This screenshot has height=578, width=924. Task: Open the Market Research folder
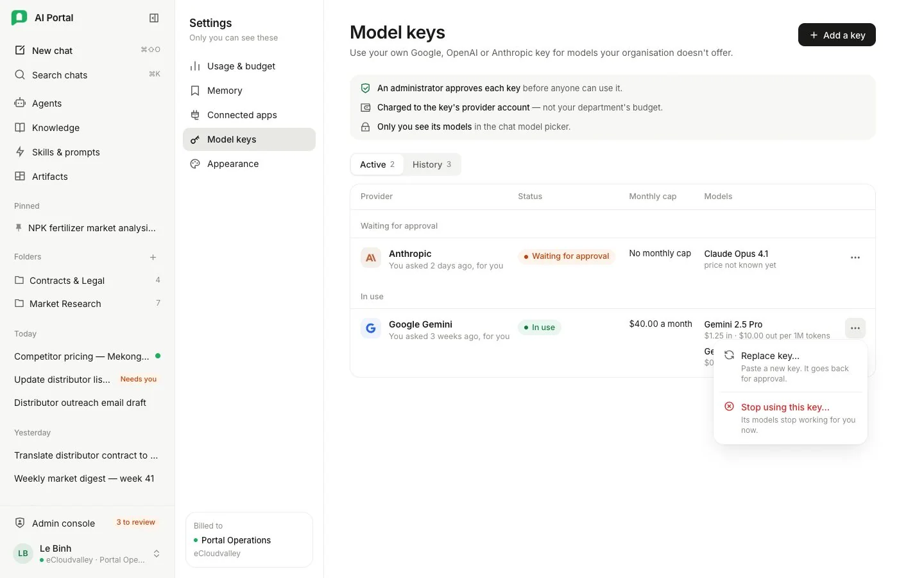click(87, 303)
